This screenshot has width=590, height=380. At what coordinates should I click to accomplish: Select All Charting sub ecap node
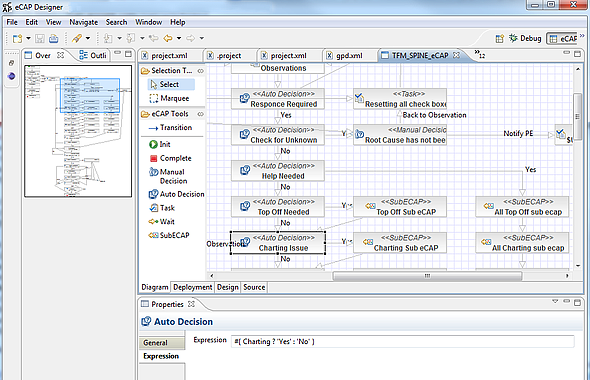[522, 243]
